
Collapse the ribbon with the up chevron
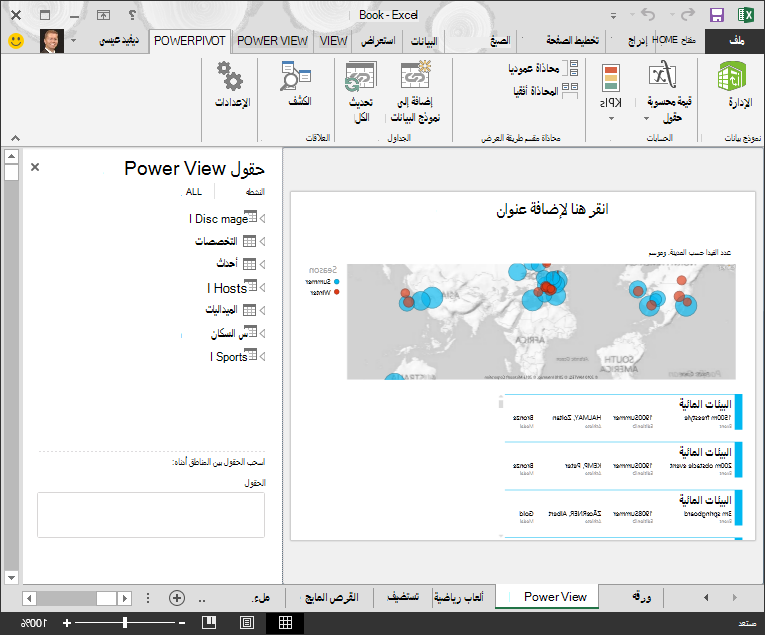pos(16,138)
